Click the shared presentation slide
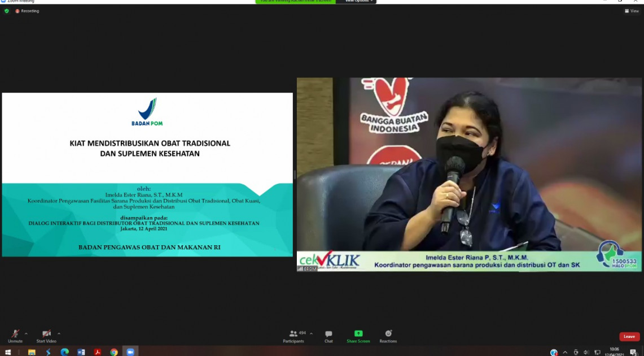644x356 pixels. click(147, 175)
